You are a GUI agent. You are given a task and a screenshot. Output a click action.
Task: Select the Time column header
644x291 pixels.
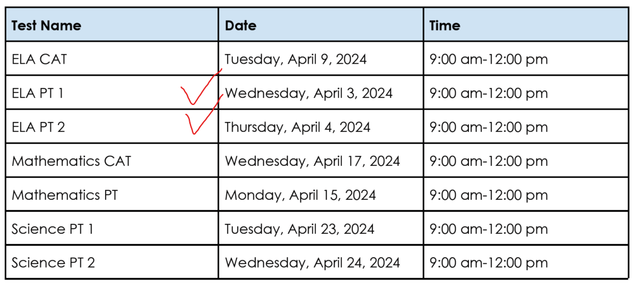(445, 26)
